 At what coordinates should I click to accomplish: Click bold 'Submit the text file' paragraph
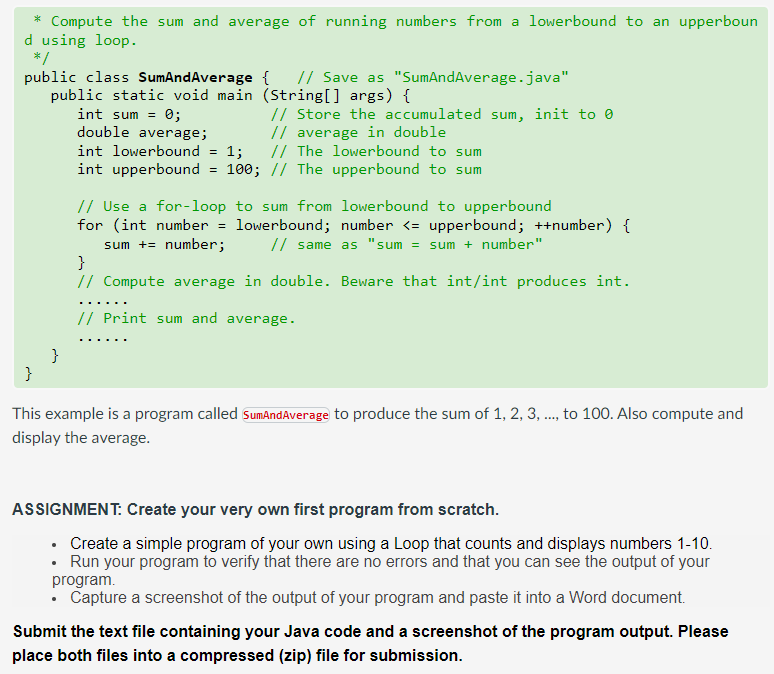point(370,643)
